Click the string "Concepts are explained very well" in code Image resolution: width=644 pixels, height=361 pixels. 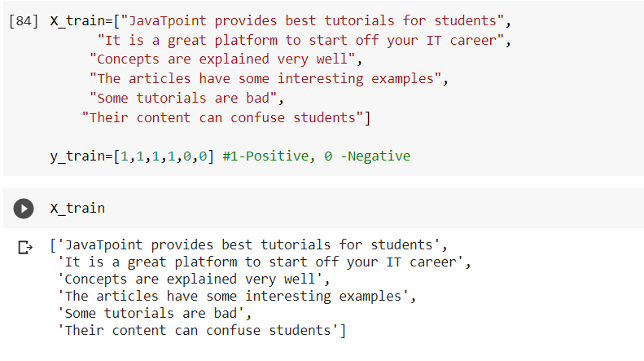coord(222,59)
